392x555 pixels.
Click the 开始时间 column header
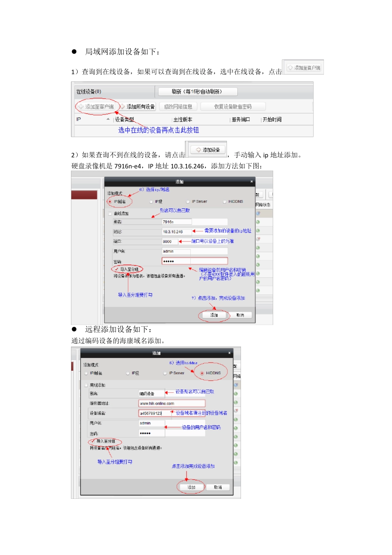coord(272,119)
